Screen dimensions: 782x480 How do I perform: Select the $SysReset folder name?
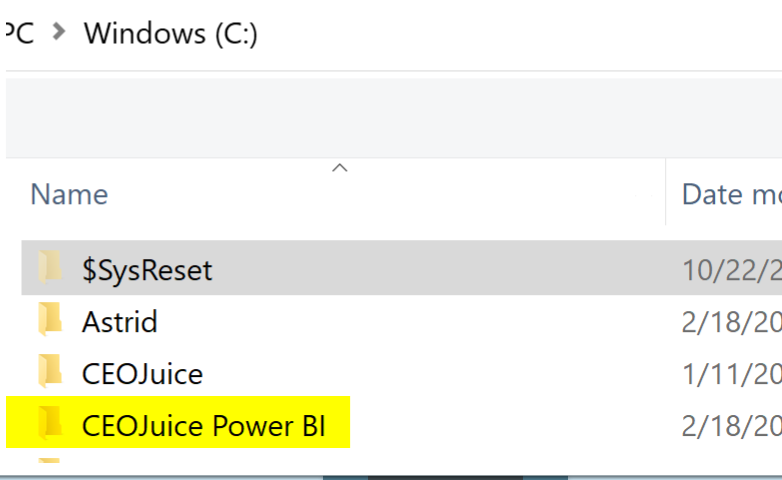pos(147,270)
